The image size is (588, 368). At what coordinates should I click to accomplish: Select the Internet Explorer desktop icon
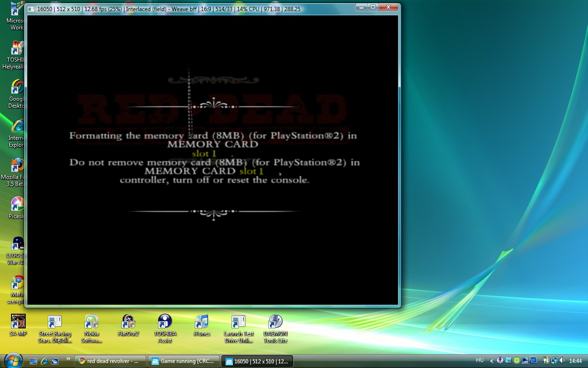click(x=17, y=133)
